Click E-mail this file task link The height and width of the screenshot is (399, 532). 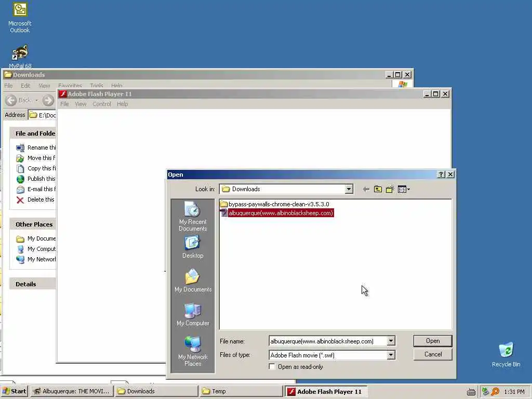[x=36, y=189]
